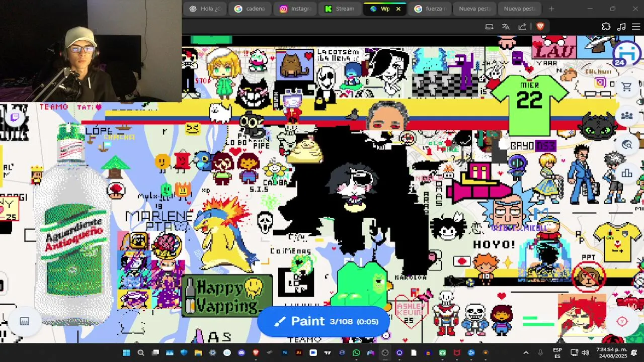The width and height of the screenshot is (644, 362).
Task: Toggle the map overlay icon bottom left
Action: [x=24, y=321]
